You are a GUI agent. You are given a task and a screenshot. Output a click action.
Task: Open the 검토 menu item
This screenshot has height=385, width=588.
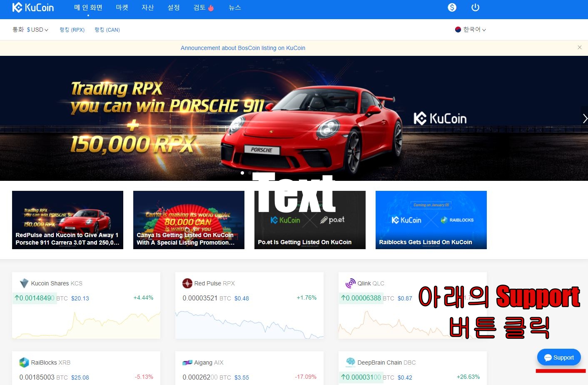click(x=204, y=7)
